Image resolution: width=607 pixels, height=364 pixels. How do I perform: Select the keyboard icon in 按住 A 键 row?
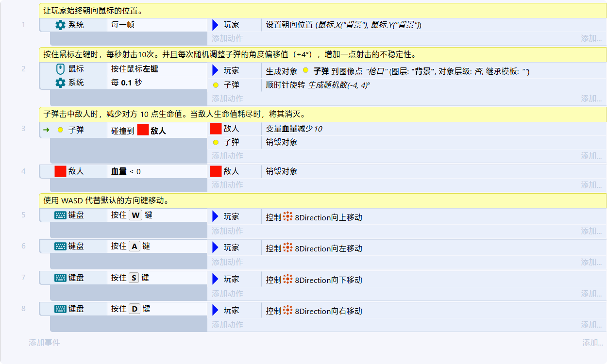[x=60, y=247]
